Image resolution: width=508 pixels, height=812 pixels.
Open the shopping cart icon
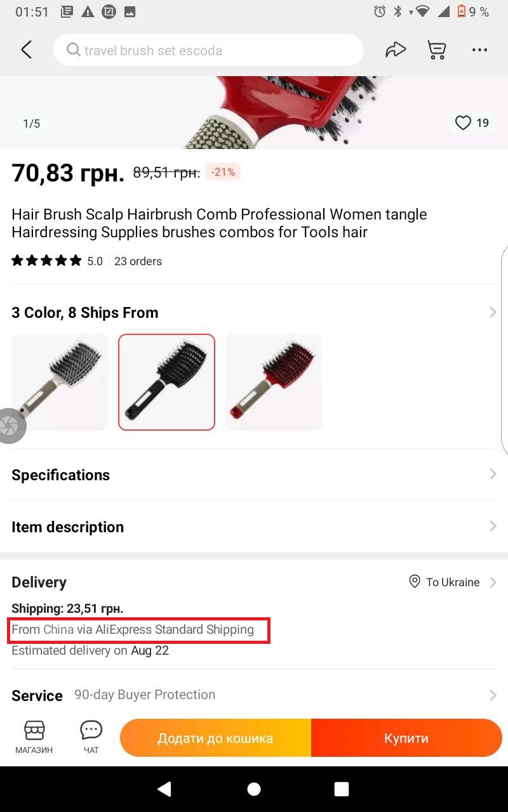click(436, 49)
